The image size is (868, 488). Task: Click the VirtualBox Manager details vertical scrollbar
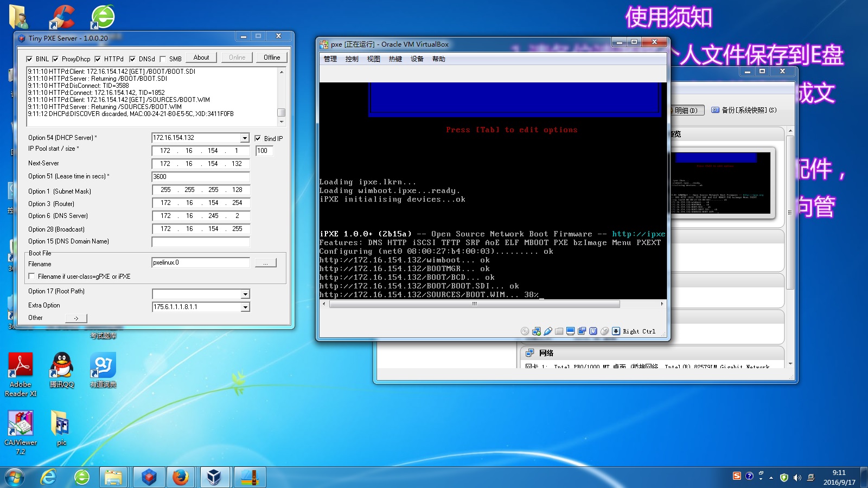790,211
